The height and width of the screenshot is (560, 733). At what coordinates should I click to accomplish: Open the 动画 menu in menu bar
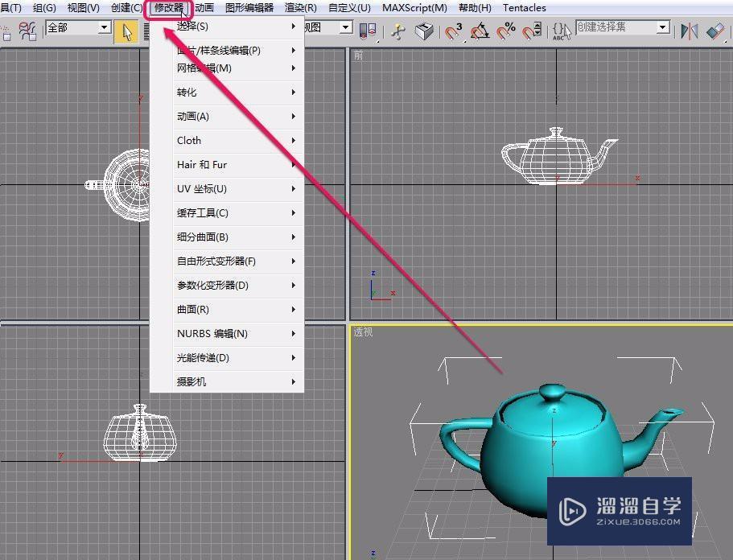[204, 7]
